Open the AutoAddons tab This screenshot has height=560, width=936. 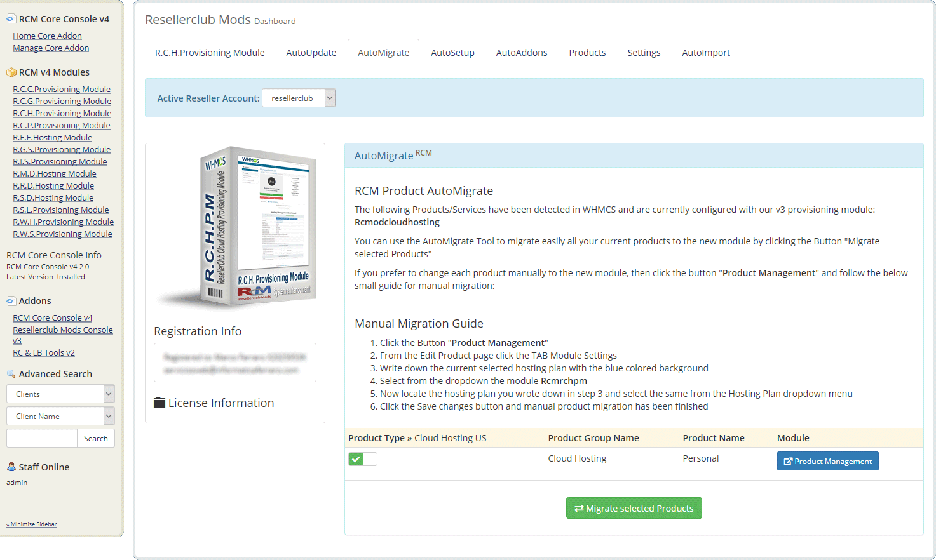click(x=522, y=53)
